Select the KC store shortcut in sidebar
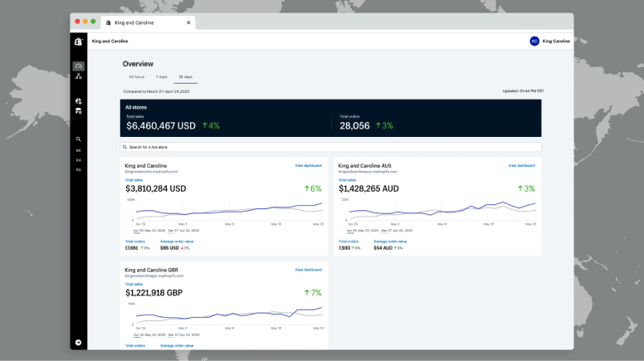Image resolution: width=644 pixels, height=361 pixels. [79, 151]
